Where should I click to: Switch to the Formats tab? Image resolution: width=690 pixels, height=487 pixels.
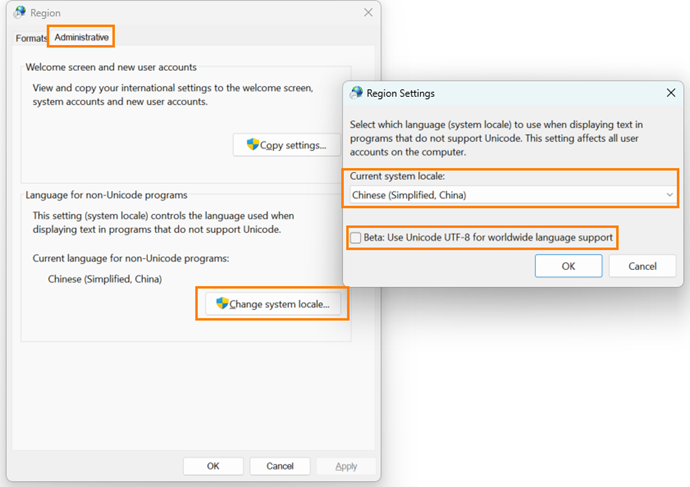point(31,38)
